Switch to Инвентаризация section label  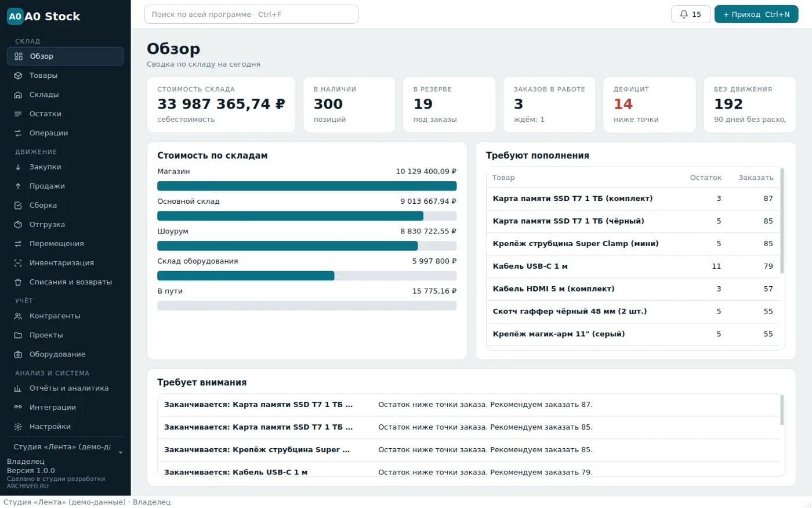61,262
